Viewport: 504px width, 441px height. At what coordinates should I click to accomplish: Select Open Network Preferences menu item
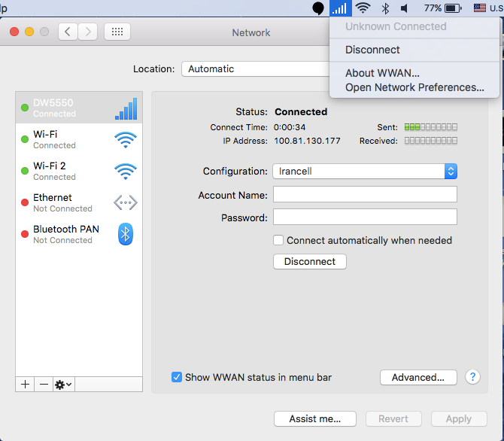[414, 87]
